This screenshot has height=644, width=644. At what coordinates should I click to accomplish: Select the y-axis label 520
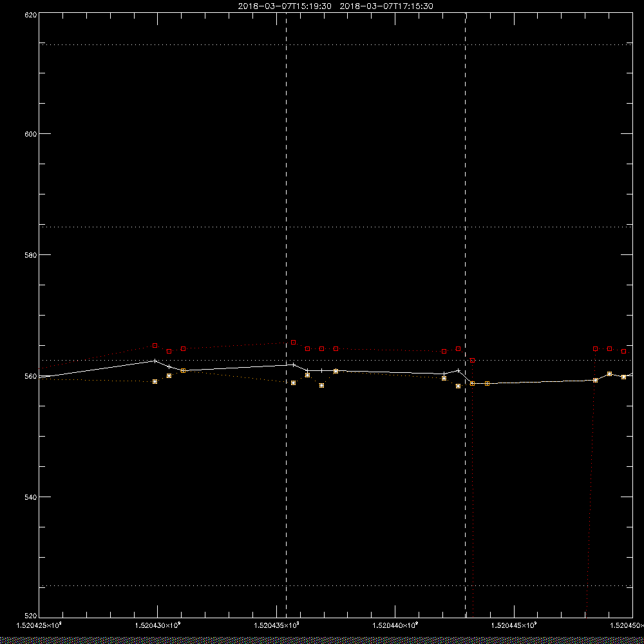(31, 616)
